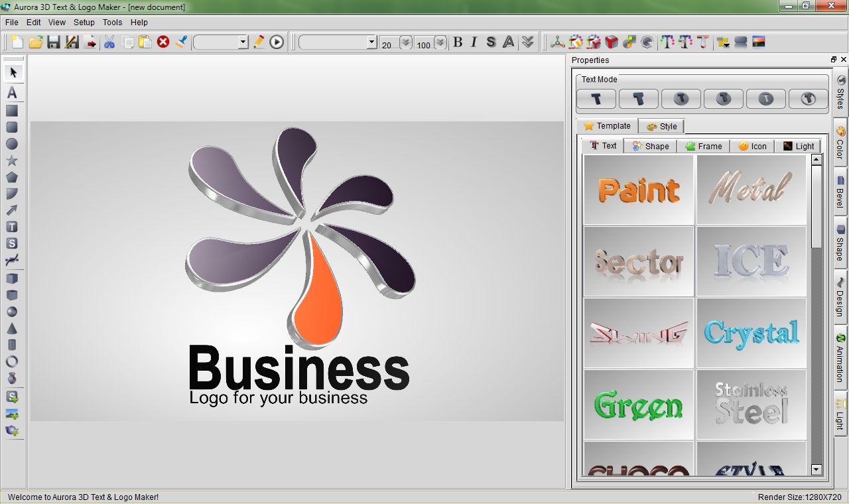This screenshot has width=849, height=504.
Task: Apply the Crystal text template
Action: (751, 333)
